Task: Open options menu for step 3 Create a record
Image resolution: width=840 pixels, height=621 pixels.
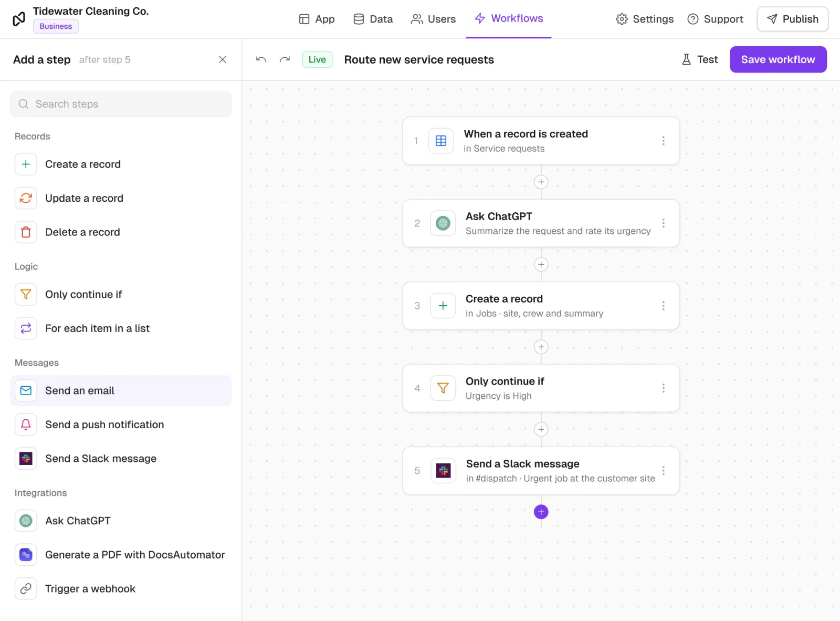Action: pyautogui.click(x=664, y=306)
